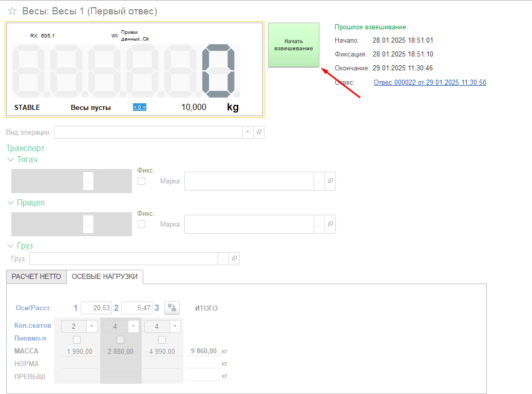
Task: Open the Тягач Марка record icon
Action: pyautogui.click(x=330, y=181)
